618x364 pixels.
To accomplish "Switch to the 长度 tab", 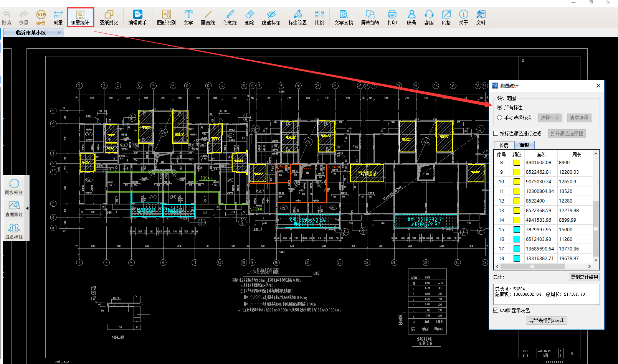I will 504,145.
